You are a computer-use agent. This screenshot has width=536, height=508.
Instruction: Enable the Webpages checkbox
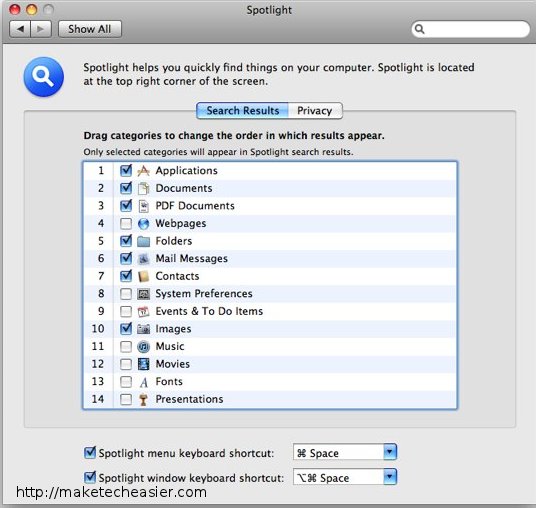126,224
